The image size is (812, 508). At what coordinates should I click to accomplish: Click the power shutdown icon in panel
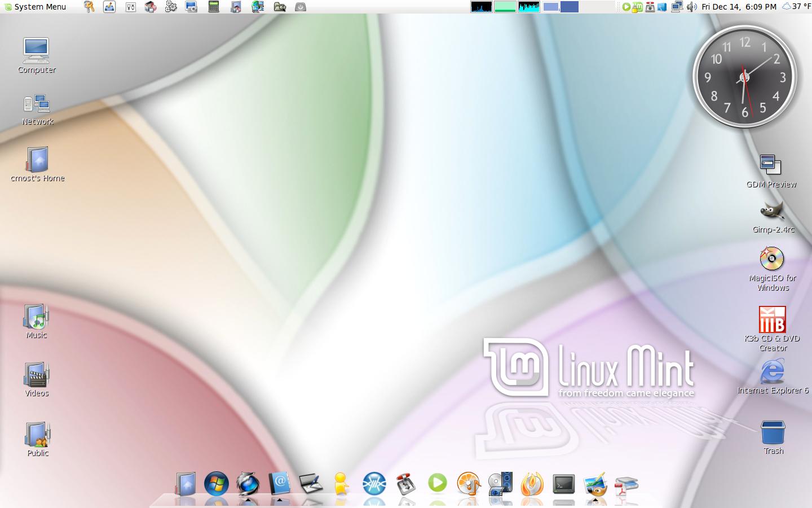301,7
